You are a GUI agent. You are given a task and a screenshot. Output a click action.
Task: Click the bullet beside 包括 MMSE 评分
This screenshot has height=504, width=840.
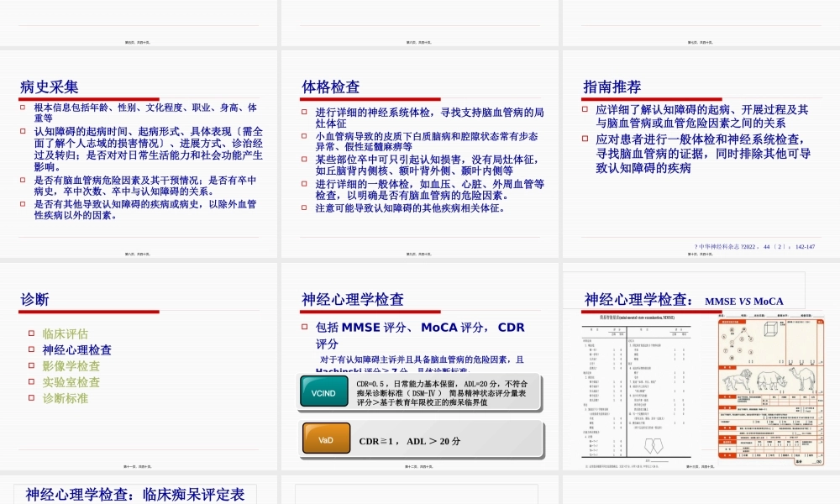tap(305, 327)
